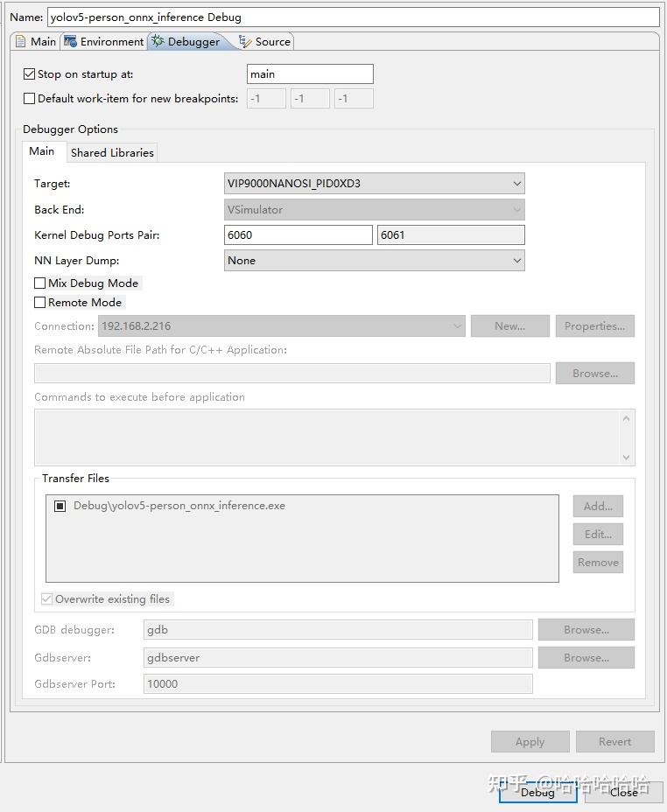
Task: Open the Back End VSimulator dropdown
Action: click(x=375, y=210)
